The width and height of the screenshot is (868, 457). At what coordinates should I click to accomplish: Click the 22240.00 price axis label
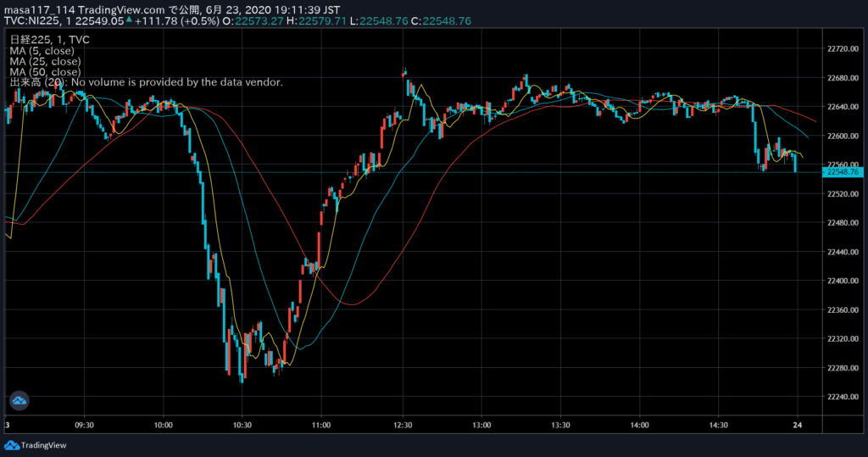tap(843, 397)
